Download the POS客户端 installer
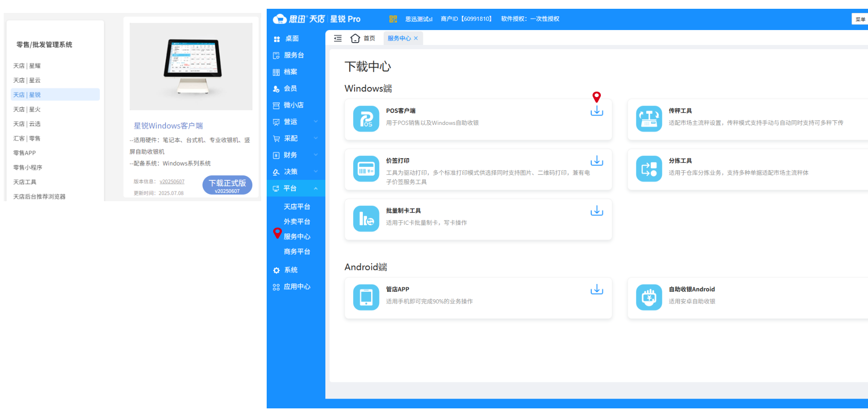This screenshot has width=868, height=413. pyautogui.click(x=597, y=111)
